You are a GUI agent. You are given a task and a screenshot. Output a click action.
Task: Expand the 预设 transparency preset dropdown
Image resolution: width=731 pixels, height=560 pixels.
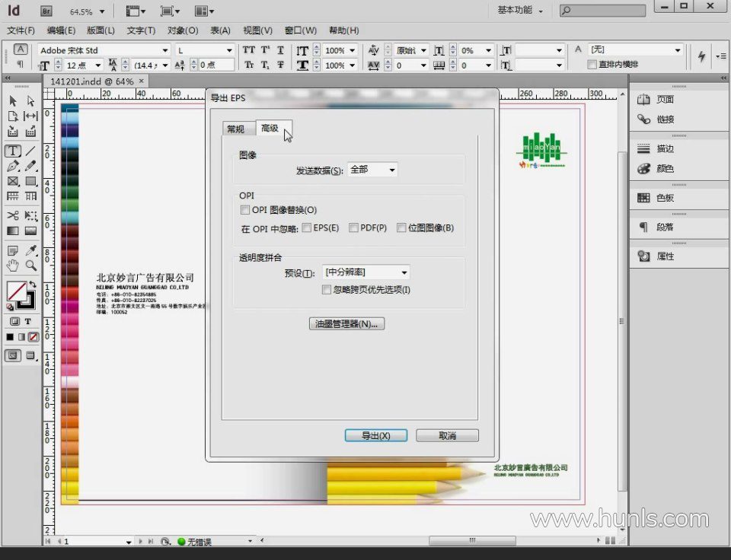366,272
